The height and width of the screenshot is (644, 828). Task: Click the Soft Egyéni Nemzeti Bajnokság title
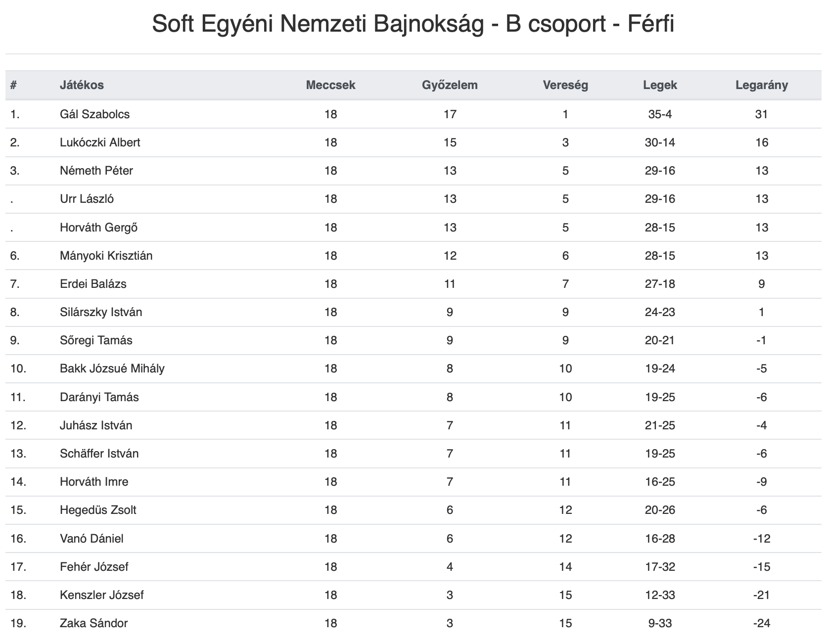pyautogui.click(x=414, y=24)
